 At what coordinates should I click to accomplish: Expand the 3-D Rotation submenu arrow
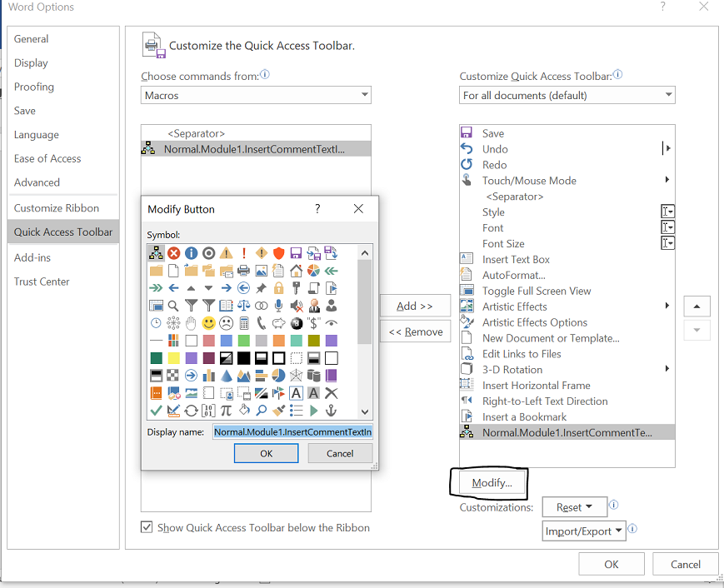pos(667,369)
